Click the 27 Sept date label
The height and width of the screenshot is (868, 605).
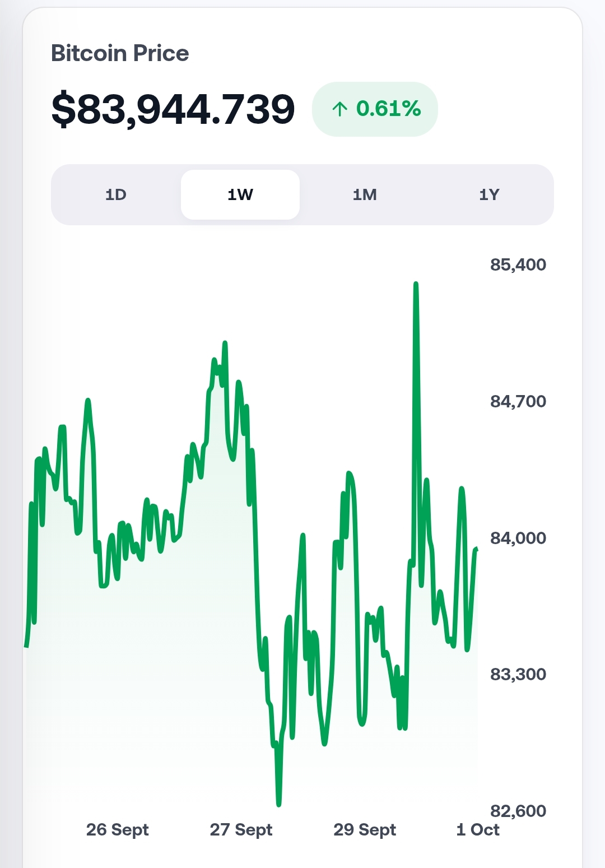click(241, 830)
